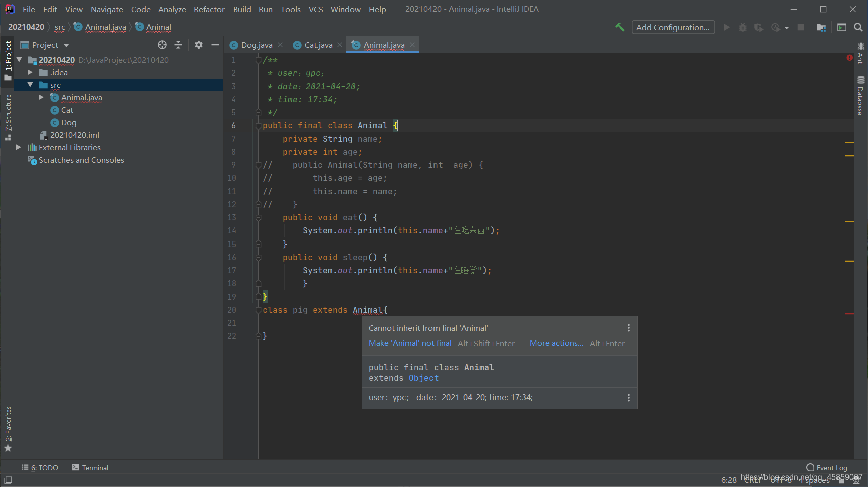Hide the Project panel with the minus icon
Screen dimensions: 868x487
coord(215,45)
